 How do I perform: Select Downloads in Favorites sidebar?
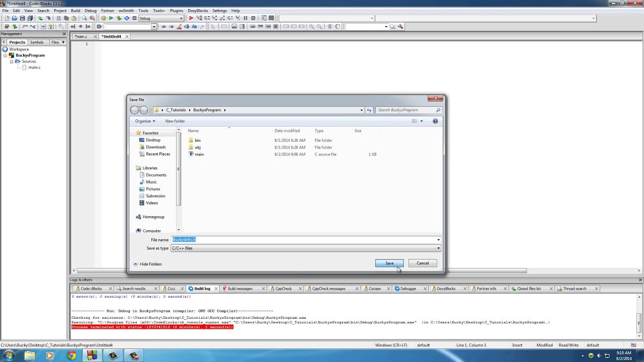click(155, 147)
